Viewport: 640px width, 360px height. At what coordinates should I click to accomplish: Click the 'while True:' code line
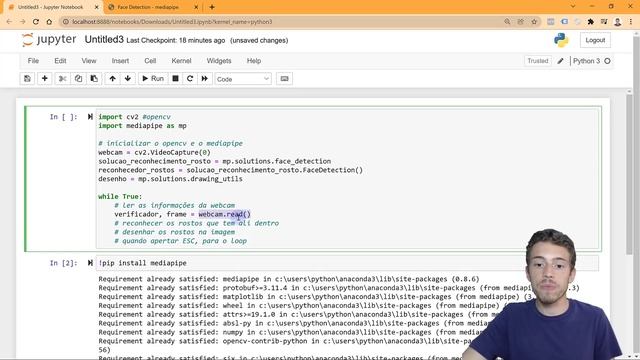tap(120, 196)
